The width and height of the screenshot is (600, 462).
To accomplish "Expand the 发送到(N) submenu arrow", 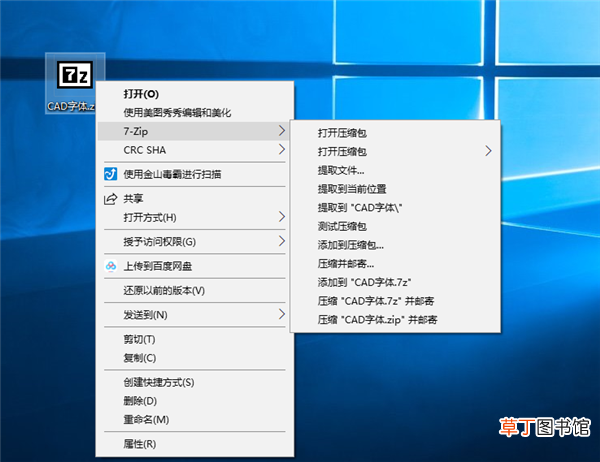I will coord(282,314).
